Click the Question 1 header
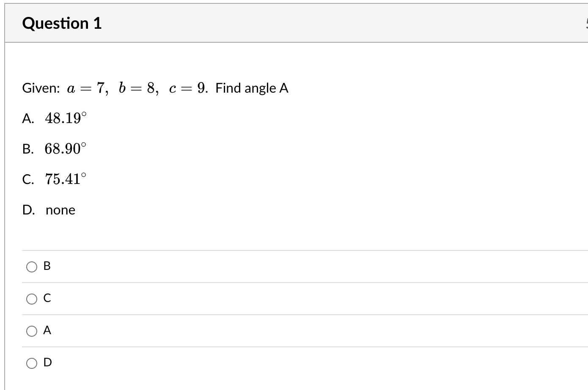Screen dimensions: 588x390 62,23
